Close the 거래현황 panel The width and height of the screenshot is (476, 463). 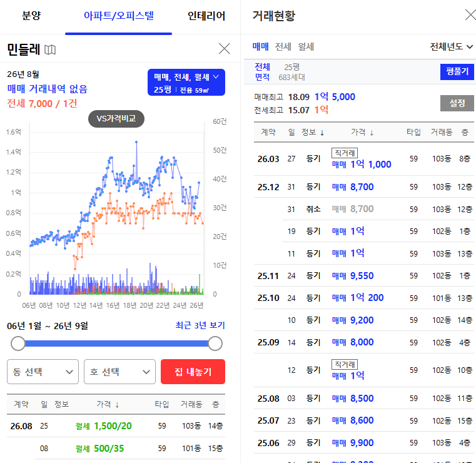click(470, 15)
